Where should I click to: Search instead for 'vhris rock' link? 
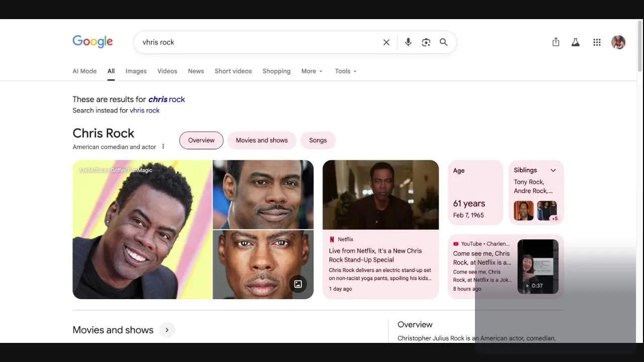click(144, 111)
